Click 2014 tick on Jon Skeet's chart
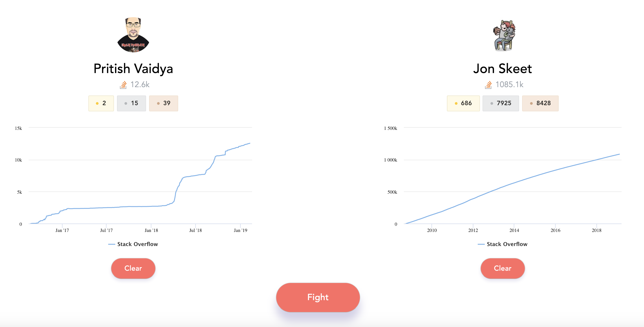Image resolution: width=644 pixels, height=327 pixels. 514,230
